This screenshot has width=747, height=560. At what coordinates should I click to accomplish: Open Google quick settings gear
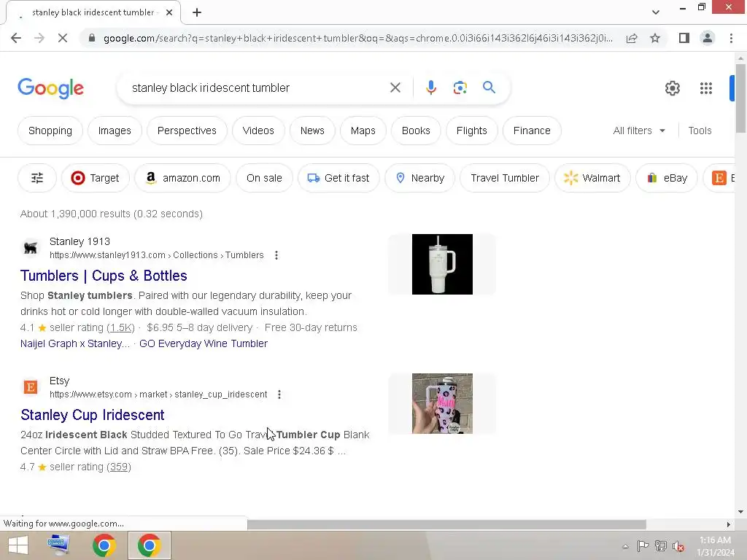672,88
